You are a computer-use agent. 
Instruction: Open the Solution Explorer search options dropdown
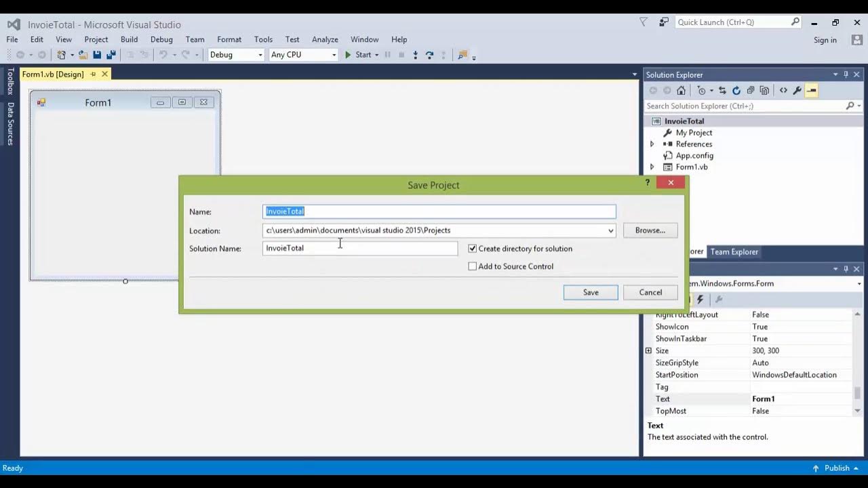click(859, 106)
